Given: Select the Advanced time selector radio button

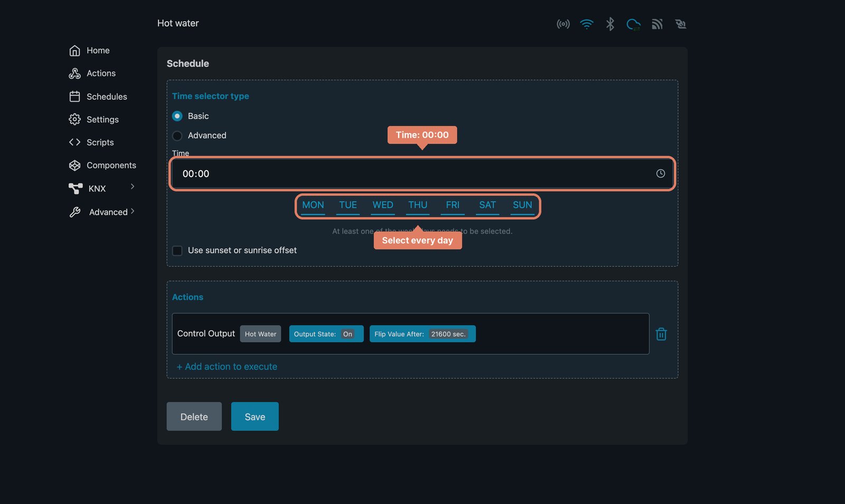Looking at the screenshot, I should coord(177,136).
